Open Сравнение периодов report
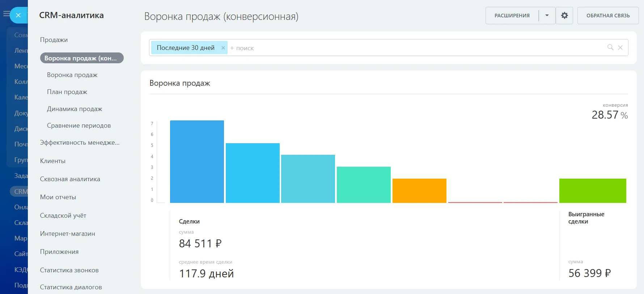 click(x=79, y=125)
